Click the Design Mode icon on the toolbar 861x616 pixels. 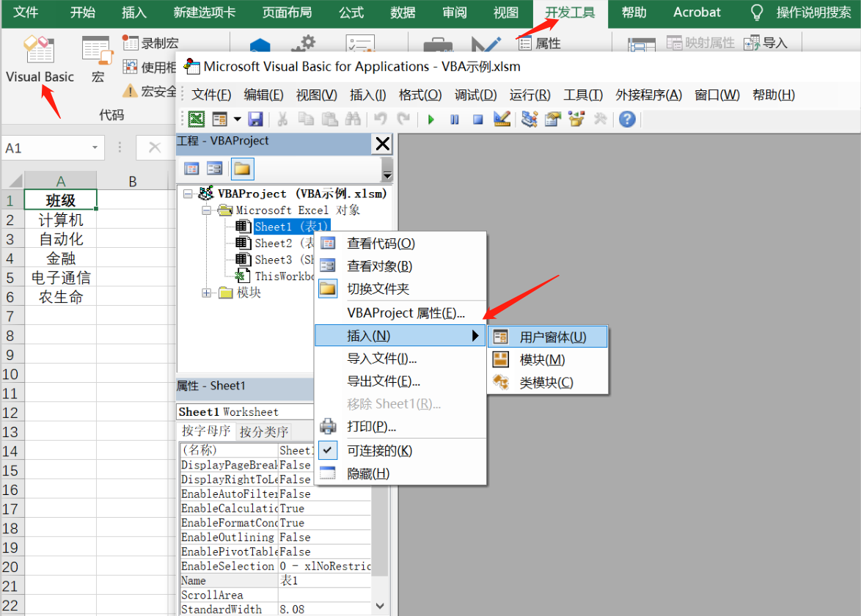tap(500, 120)
